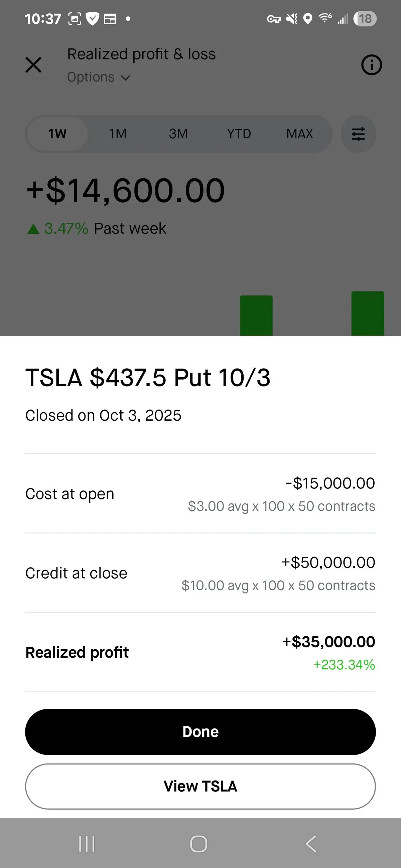Tap the VPN key status icon
This screenshot has width=401, height=868.
tap(274, 19)
